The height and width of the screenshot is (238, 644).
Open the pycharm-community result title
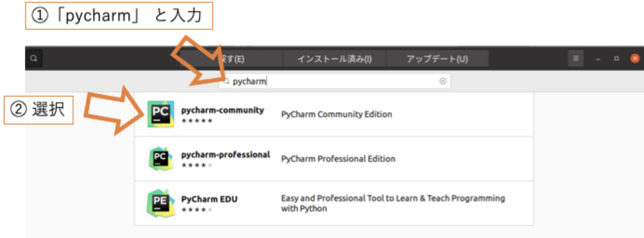(x=223, y=110)
